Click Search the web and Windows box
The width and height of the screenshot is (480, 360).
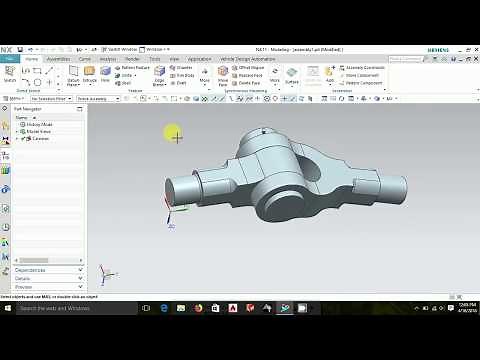(x=77, y=308)
